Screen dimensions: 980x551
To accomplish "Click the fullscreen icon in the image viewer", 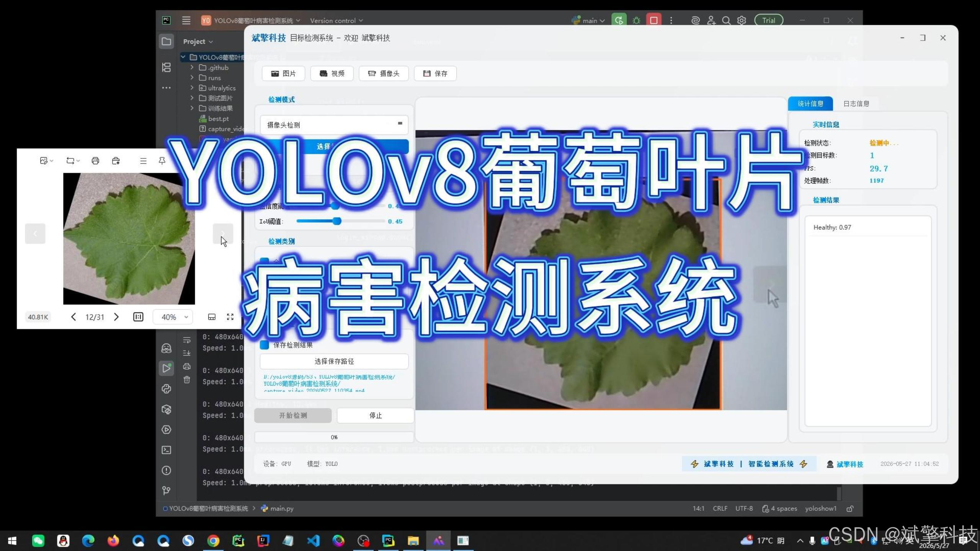I will [230, 317].
